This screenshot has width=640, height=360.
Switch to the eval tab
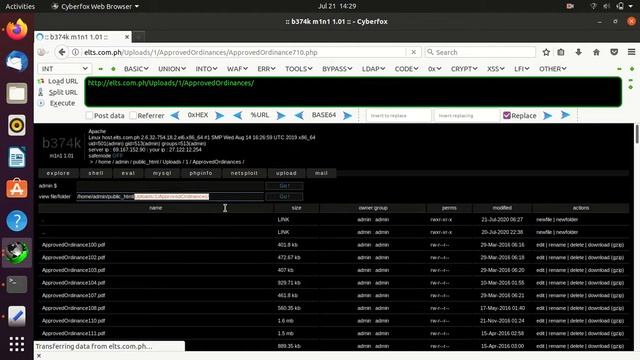[x=128, y=173]
